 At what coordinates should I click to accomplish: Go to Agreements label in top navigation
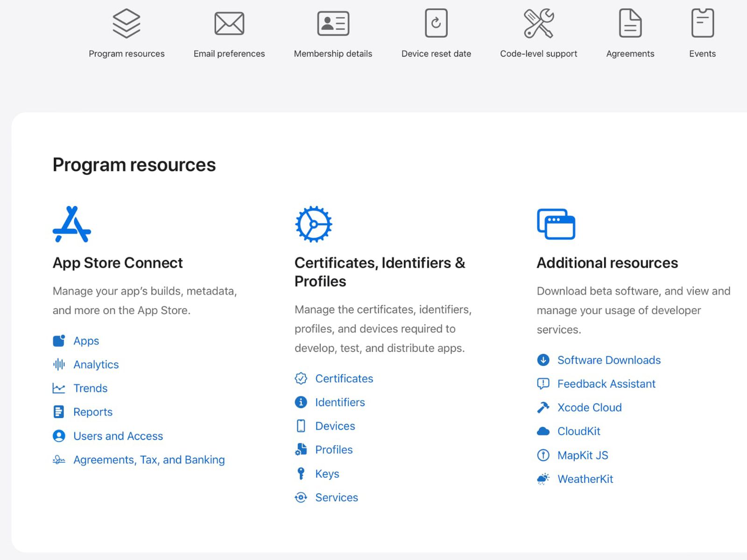(x=630, y=54)
